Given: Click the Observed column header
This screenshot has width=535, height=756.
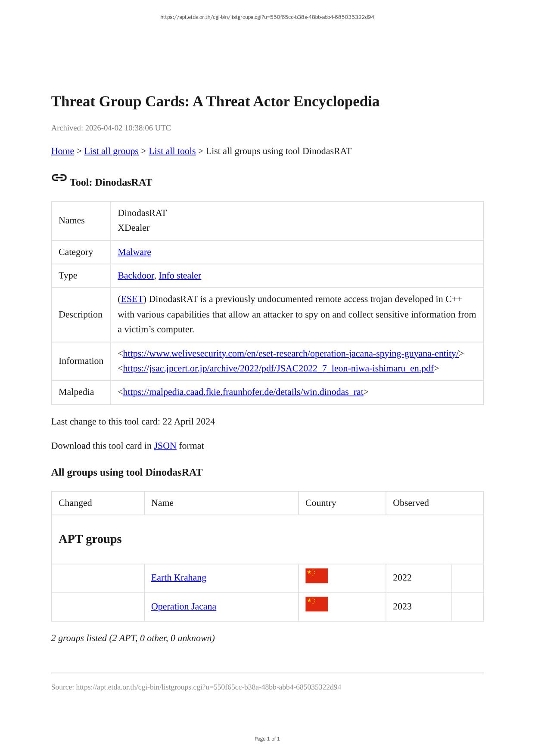Looking at the screenshot, I should [411, 503].
